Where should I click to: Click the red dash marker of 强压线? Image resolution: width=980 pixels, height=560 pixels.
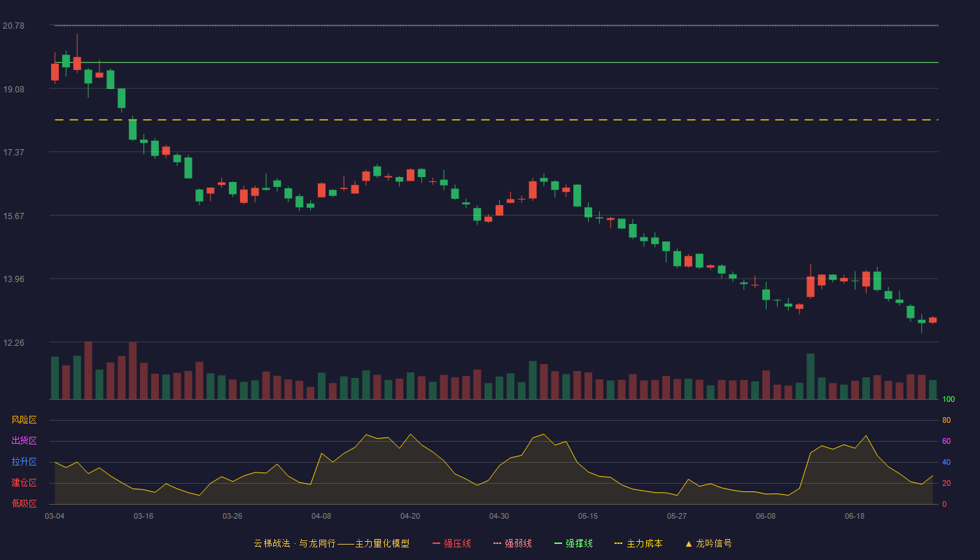click(x=436, y=543)
